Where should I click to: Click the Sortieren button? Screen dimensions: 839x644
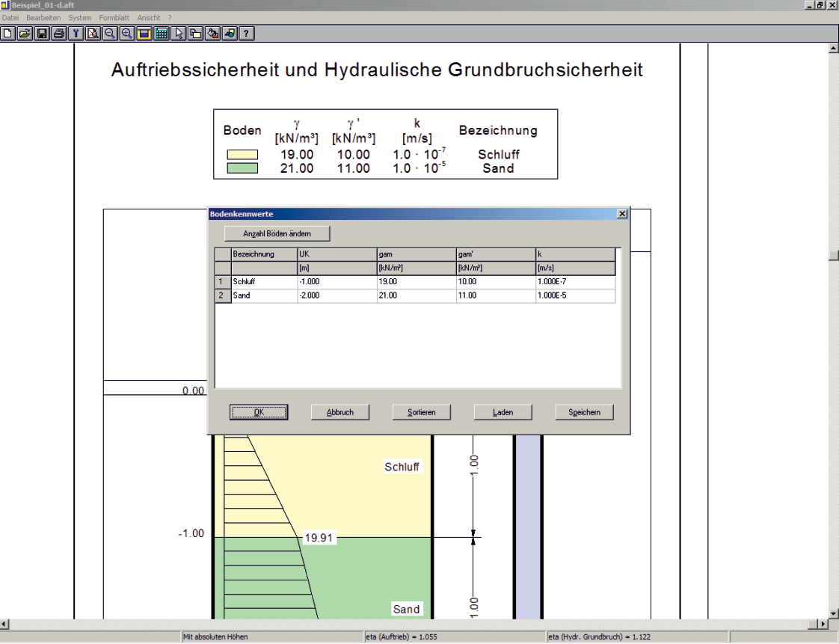(x=421, y=412)
